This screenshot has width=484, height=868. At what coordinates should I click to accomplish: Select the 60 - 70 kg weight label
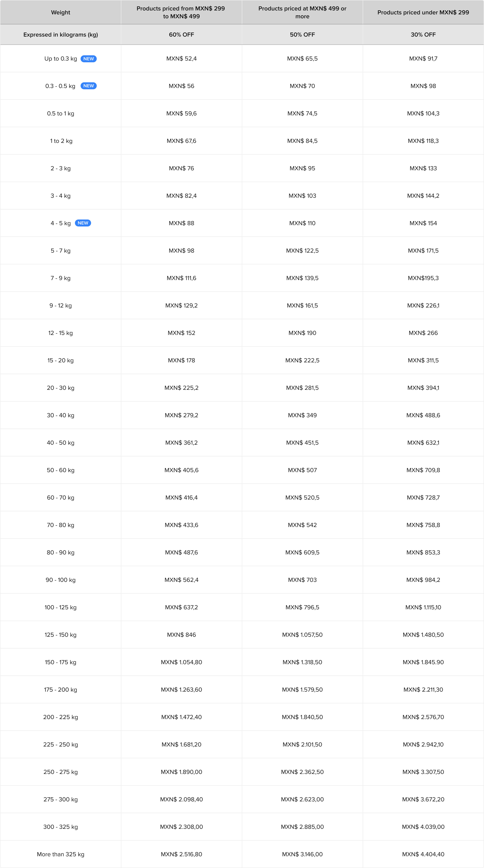point(61,498)
